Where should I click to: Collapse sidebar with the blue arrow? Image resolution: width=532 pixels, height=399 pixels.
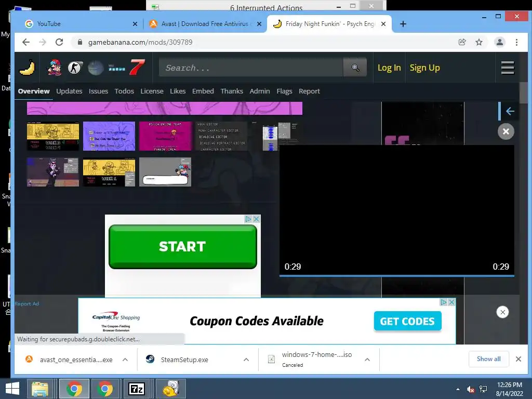(x=510, y=111)
